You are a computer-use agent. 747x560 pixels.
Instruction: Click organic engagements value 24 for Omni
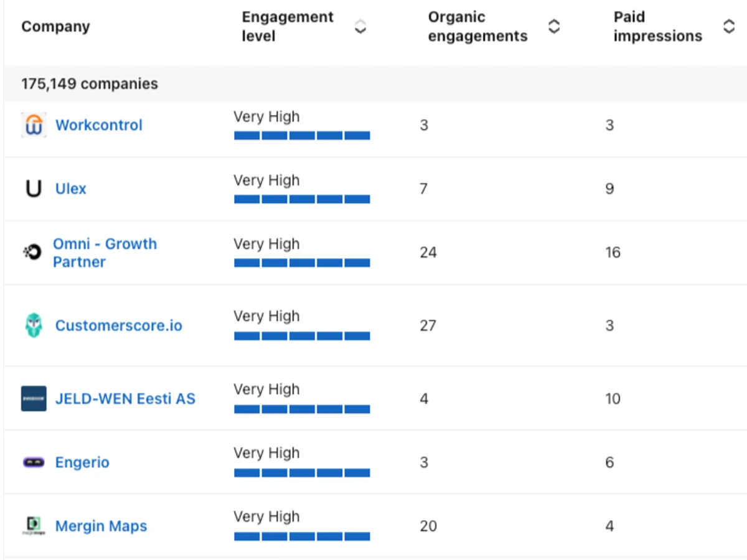coord(428,252)
